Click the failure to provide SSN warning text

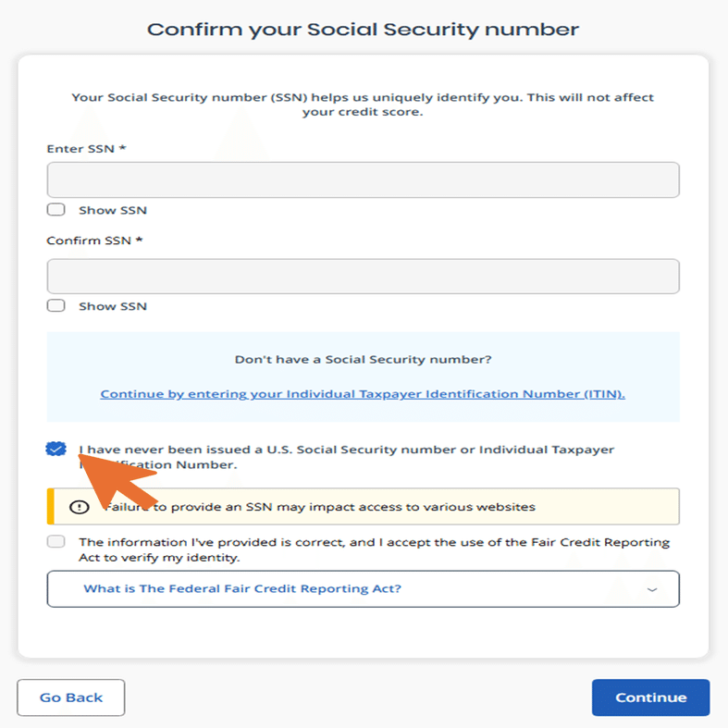(x=320, y=507)
